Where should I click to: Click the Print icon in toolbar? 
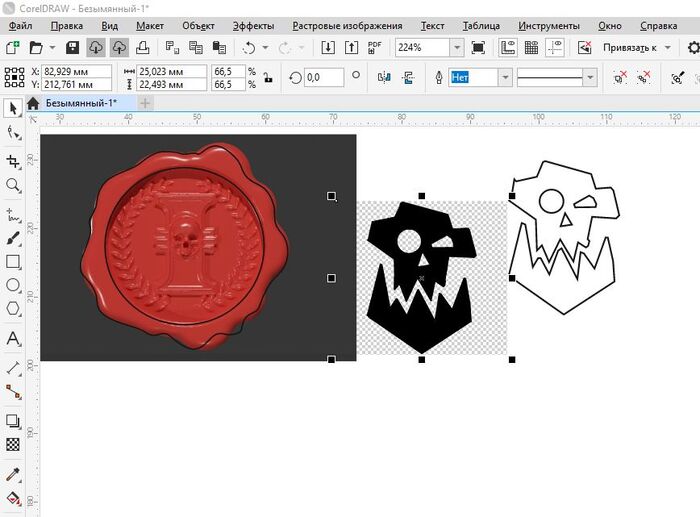pyautogui.click(x=143, y=47)
